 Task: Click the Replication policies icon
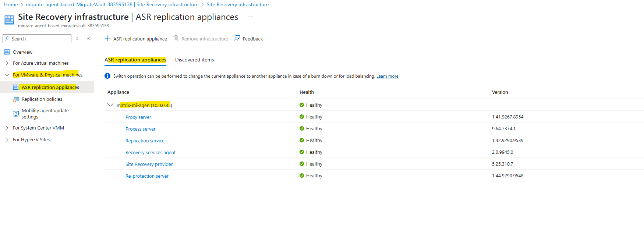(16, 99)
